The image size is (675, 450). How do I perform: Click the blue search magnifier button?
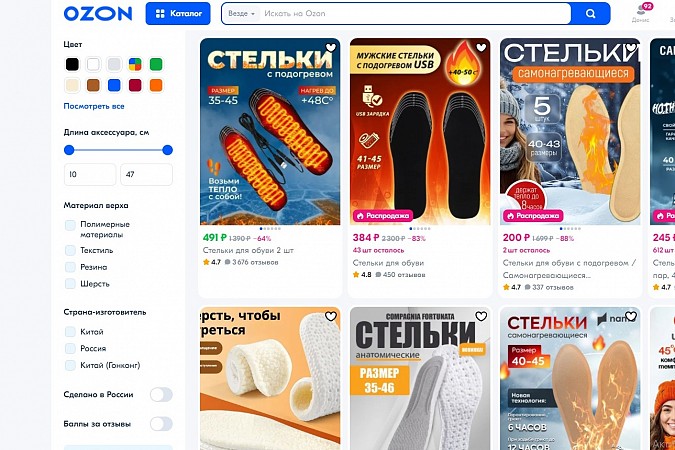coord(590,14)
